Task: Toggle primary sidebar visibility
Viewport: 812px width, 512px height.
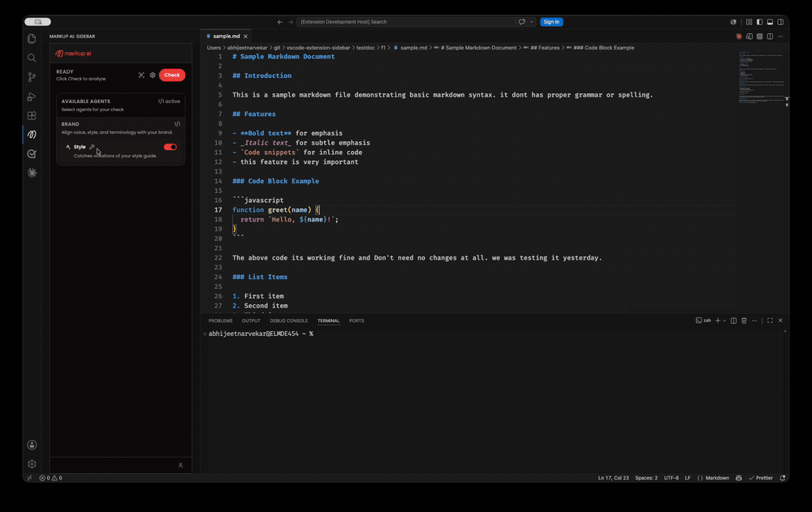Action: (x=760, y=22)
